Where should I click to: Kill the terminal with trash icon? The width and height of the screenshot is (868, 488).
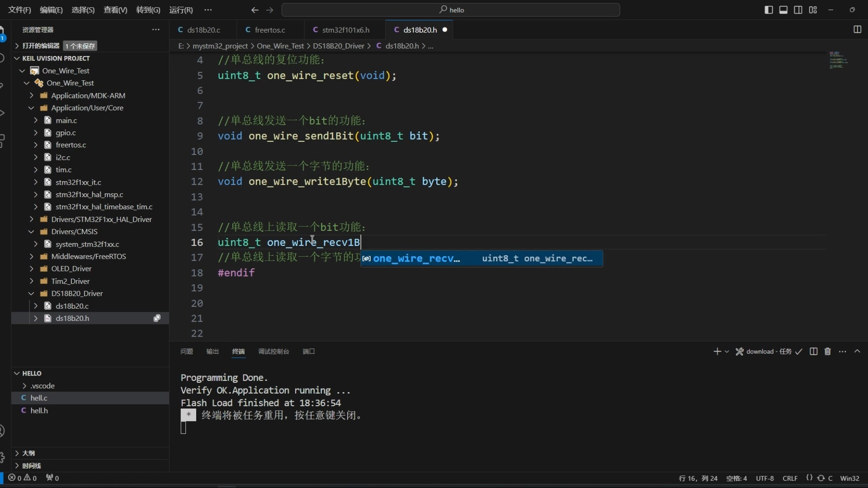[828, 352]
